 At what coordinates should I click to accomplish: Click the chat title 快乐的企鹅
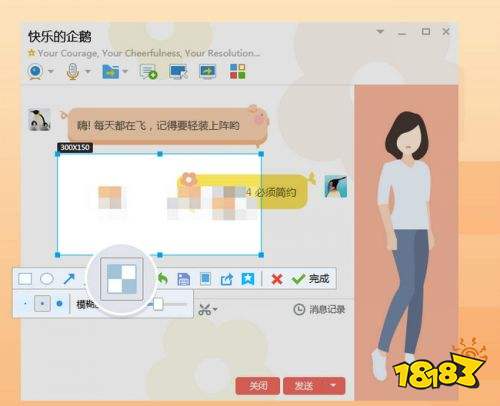(60, 37)
